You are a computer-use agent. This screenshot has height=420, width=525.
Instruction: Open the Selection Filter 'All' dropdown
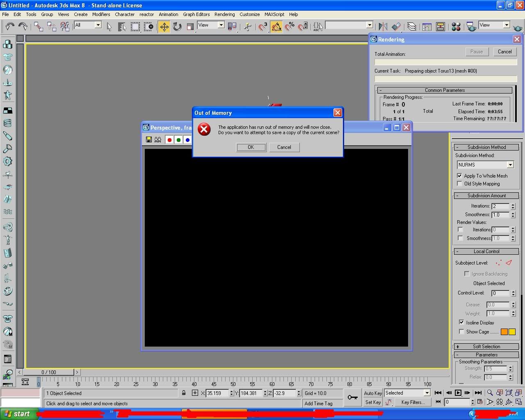[x=98, y=25]
